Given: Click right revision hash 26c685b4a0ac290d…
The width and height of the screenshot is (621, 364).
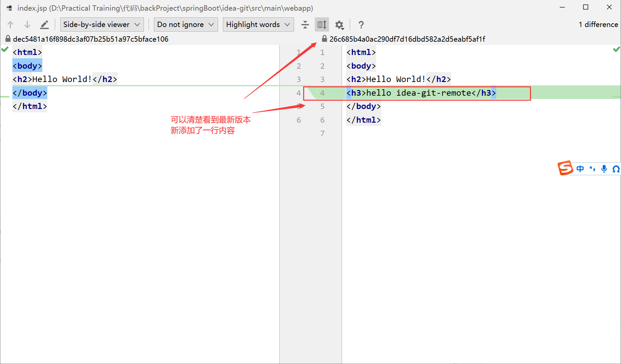Looking at the screenshot, I should coord(407,39).
